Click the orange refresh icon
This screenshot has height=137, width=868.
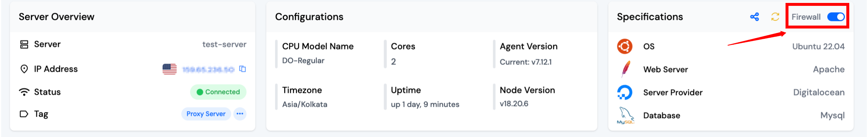[x=775, y=17]
